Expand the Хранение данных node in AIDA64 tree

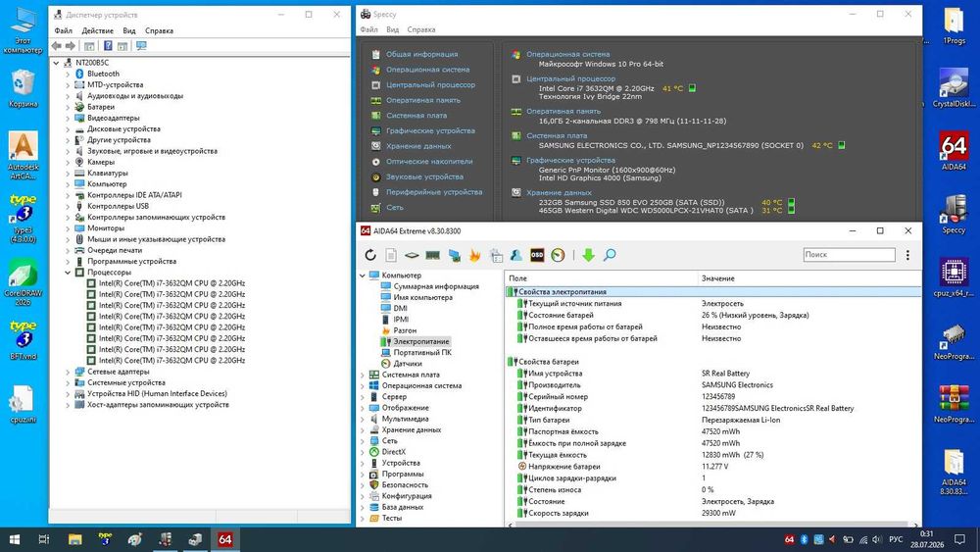(x=363, y=430)
